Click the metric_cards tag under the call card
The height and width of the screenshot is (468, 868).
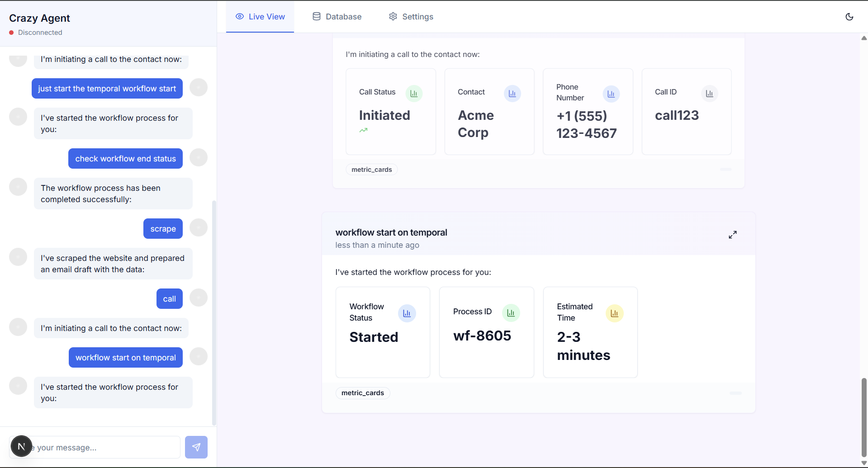point(372,170)
